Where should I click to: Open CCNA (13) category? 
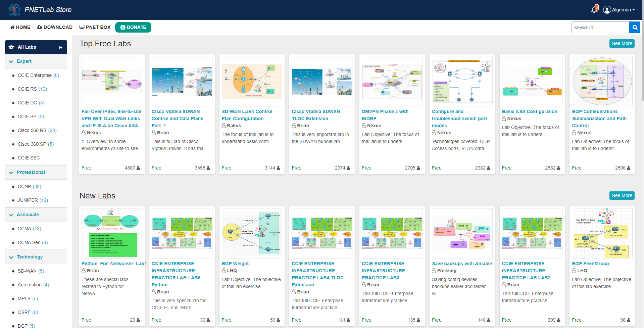tap(30, 229)
